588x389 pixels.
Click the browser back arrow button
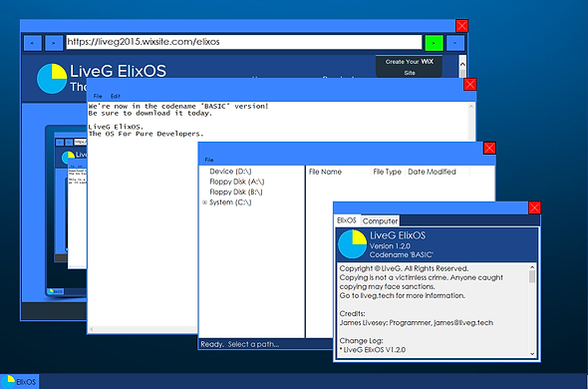click(33, 43)
